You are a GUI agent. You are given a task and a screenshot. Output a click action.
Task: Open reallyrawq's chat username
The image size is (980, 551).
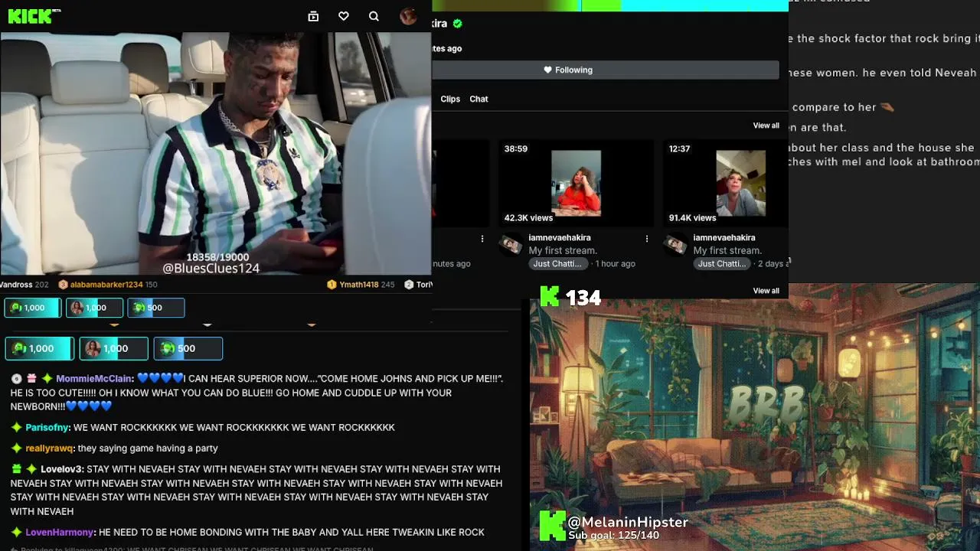[49, 448]
